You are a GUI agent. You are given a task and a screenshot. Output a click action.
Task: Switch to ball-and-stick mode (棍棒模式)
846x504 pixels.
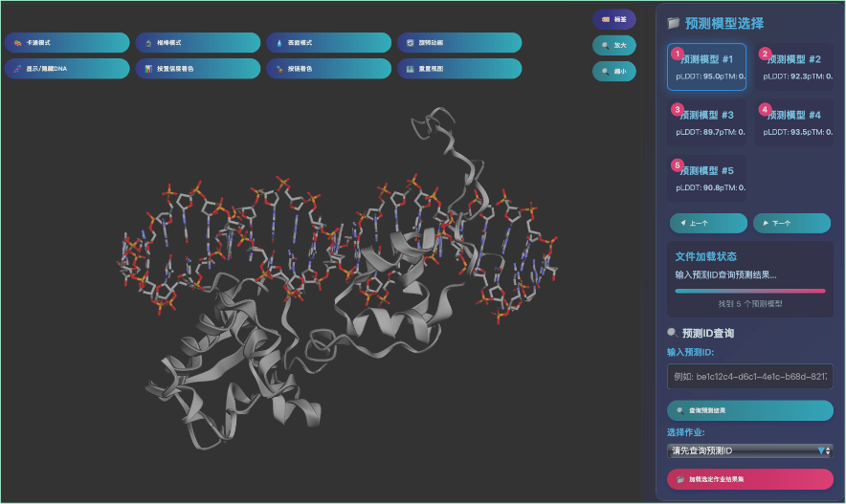coord(197,43)
